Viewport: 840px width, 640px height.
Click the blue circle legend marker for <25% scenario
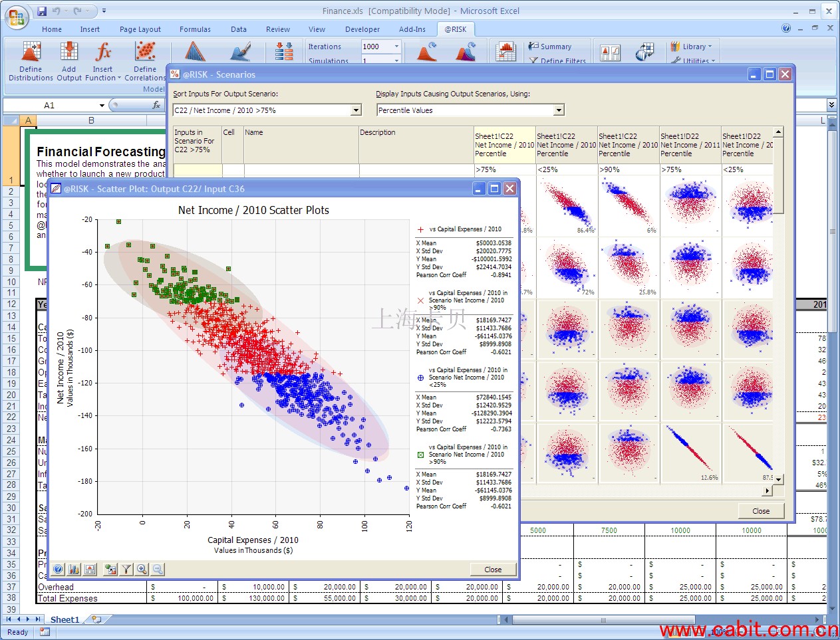(420, 377)
